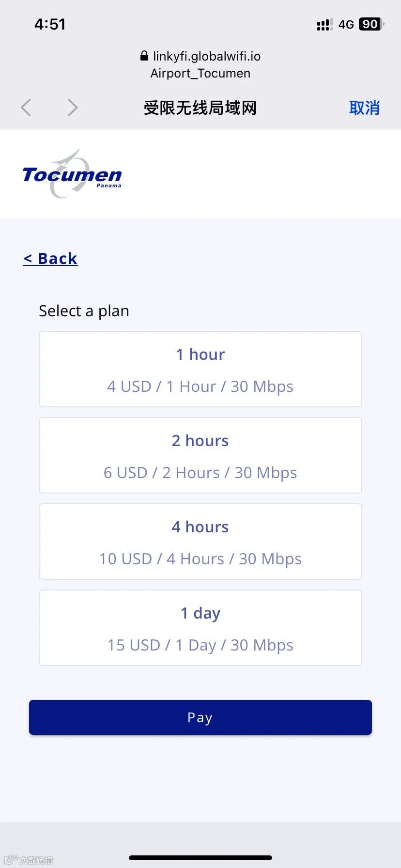401x868 pixels.
Task: Tap the 4G network indicator
Action: [346, 25]
